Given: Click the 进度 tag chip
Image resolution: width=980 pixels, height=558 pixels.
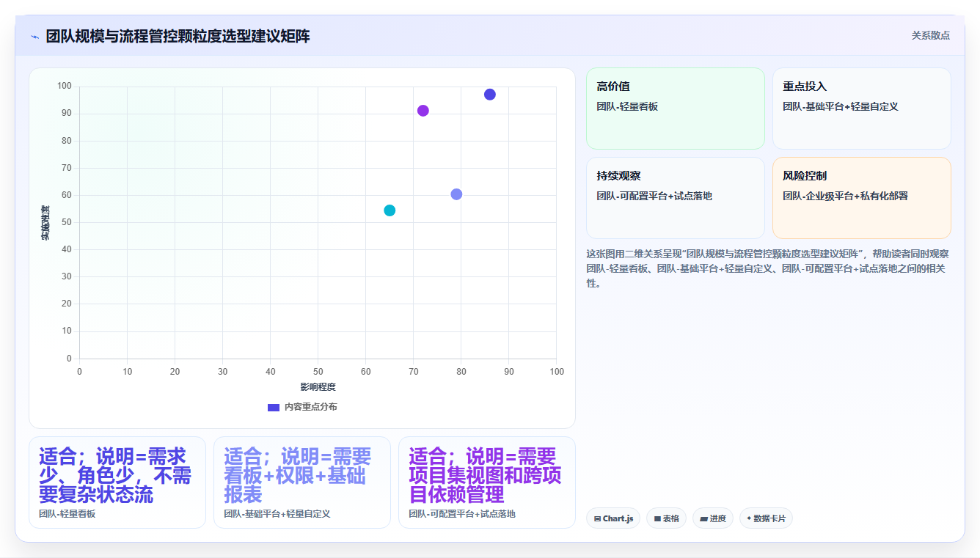Looking at the screenshot, I should pos(713,518).
